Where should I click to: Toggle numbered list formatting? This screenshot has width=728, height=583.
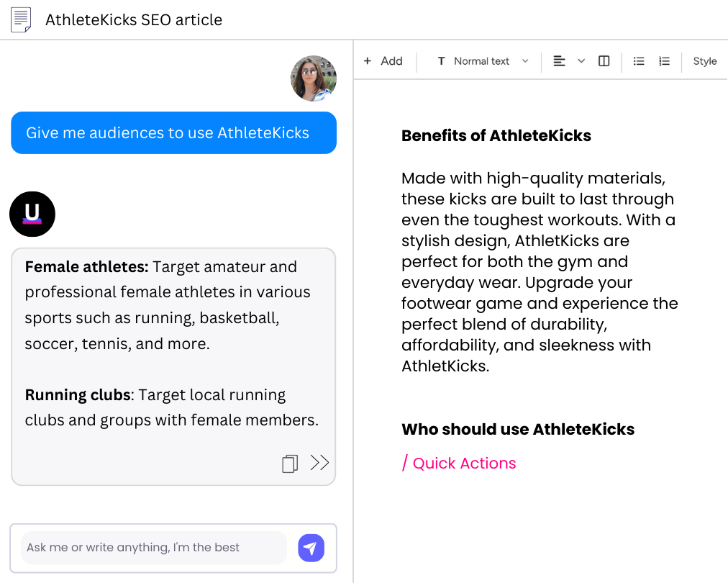[x=665, y=61]
